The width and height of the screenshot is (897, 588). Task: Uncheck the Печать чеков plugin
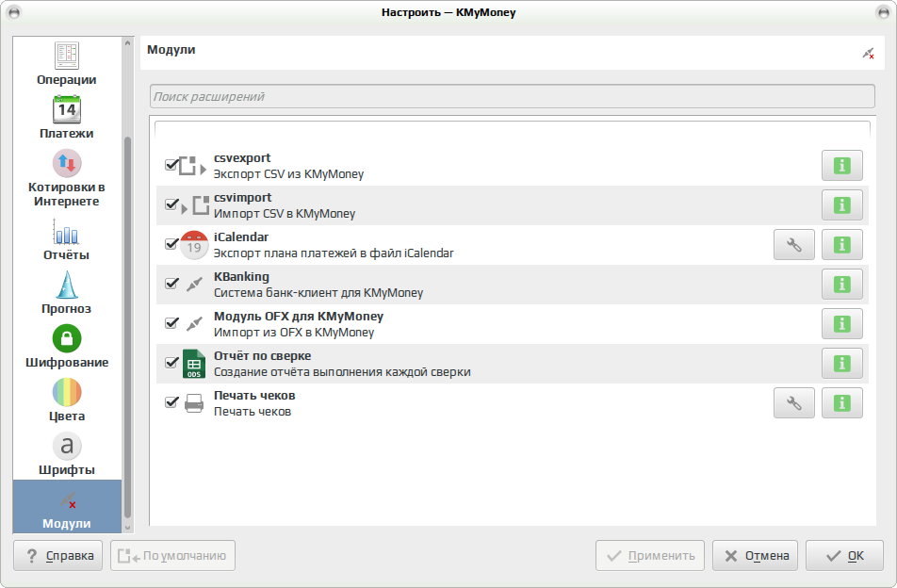[171, 402]
